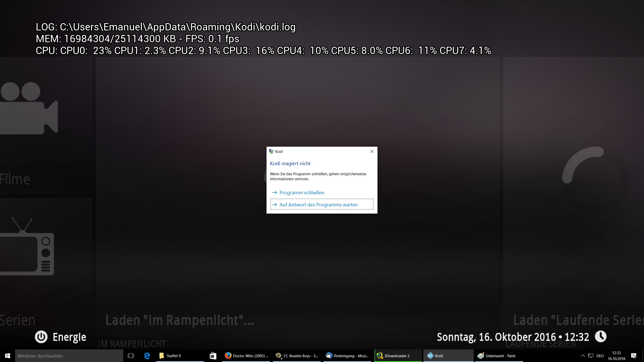This screenshot has height=362, width=644.
Task: Click the Energie label
Action: 69,337
